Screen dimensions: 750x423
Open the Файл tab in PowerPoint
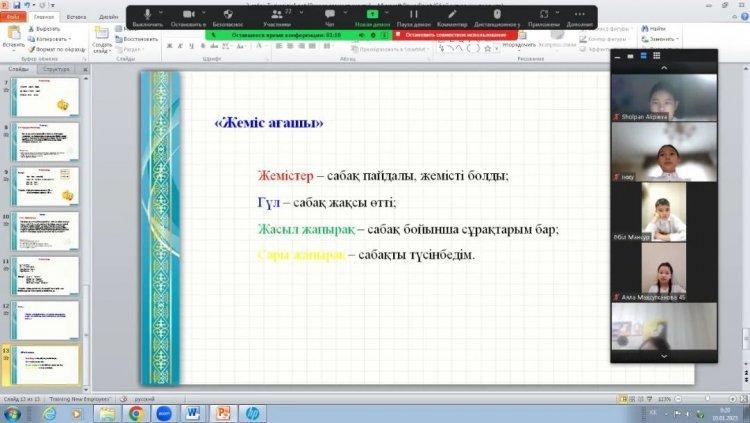click(13, 17)
